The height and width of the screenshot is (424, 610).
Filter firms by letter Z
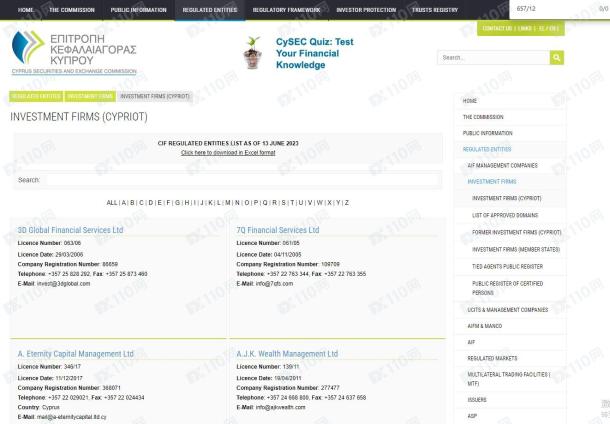tap(347, 203)
